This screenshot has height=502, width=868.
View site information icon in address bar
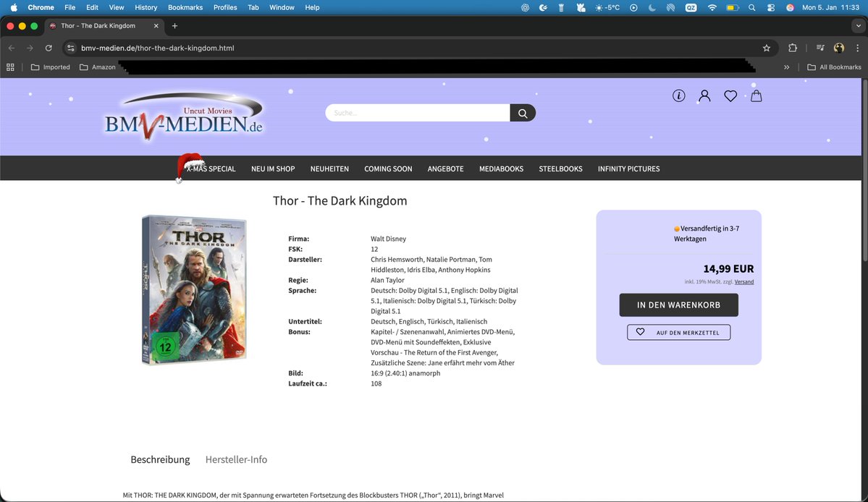click(71, 48)
